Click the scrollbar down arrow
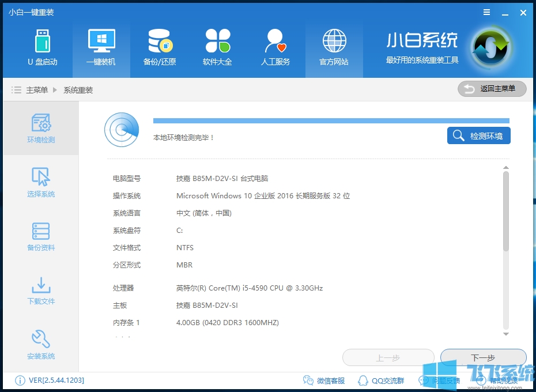 506,334
